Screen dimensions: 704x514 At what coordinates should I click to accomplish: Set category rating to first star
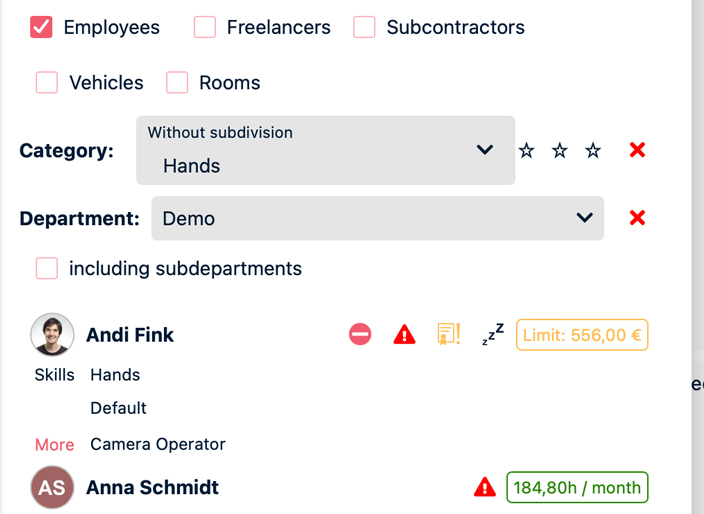(527, 151)
